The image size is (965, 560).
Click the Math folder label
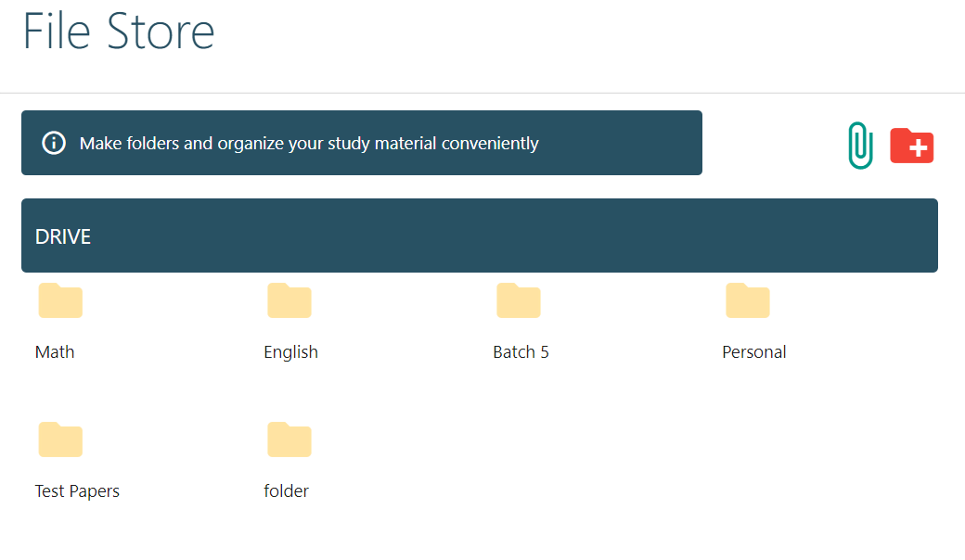pyautogui.click(x=55, y=351)
